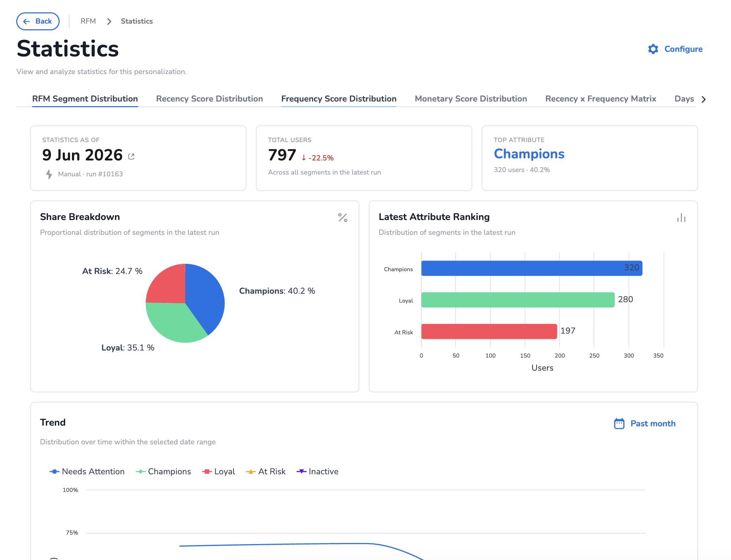Screen dimensions: 731x560
Task: Click the '320 users · 40.2%' text
Action: [522, 170]
